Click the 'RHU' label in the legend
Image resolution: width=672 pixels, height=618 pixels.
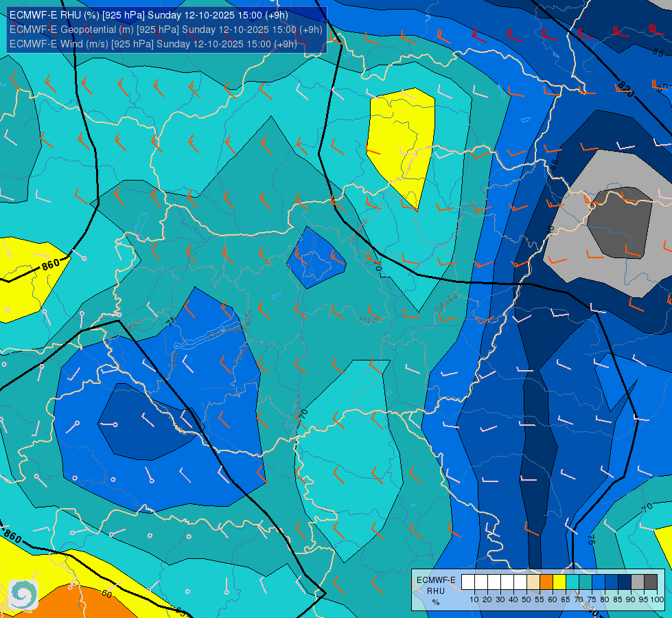point(436,591)
